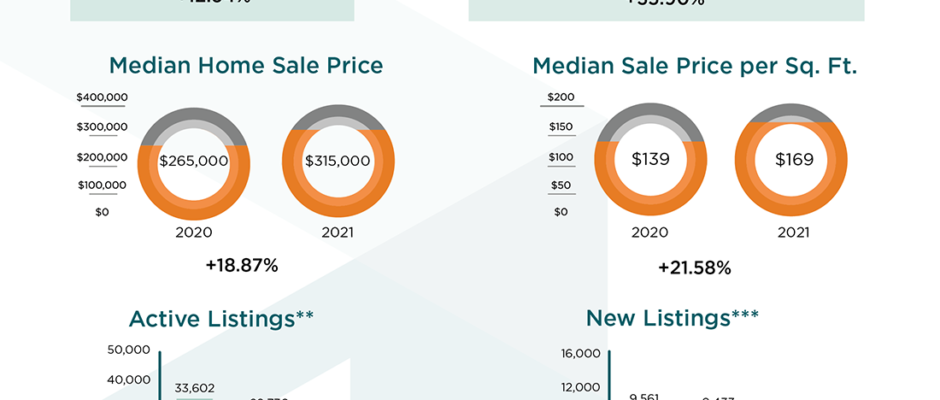
Task: Click the 33,602 bar value label
Action: click(195, 389)
